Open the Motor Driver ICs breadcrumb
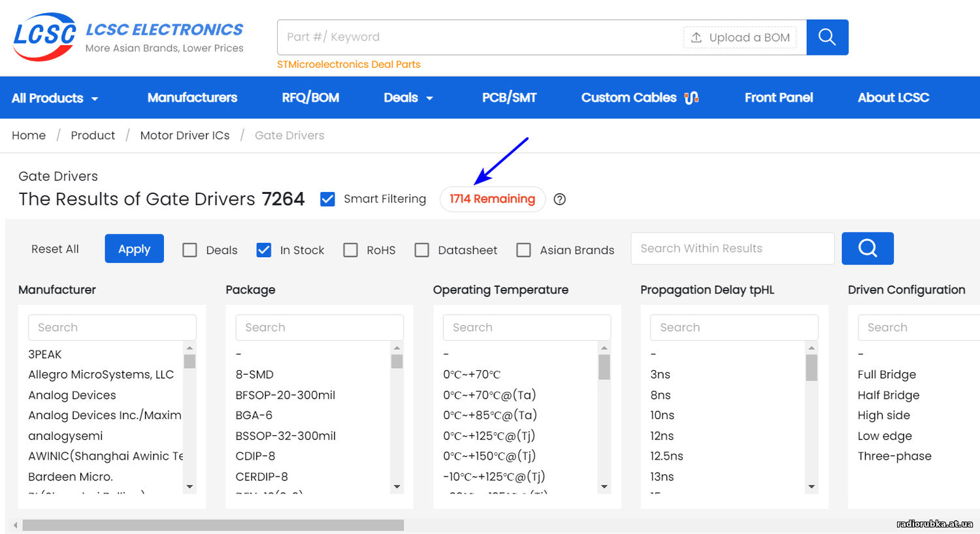This screenshot has width=980, height=534. click(185, 135)
